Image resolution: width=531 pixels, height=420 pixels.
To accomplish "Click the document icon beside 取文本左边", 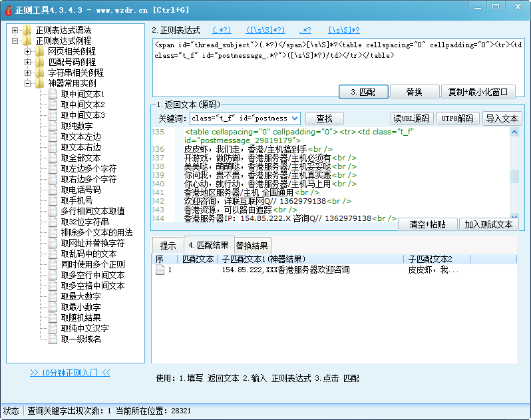I will (53, 136).
